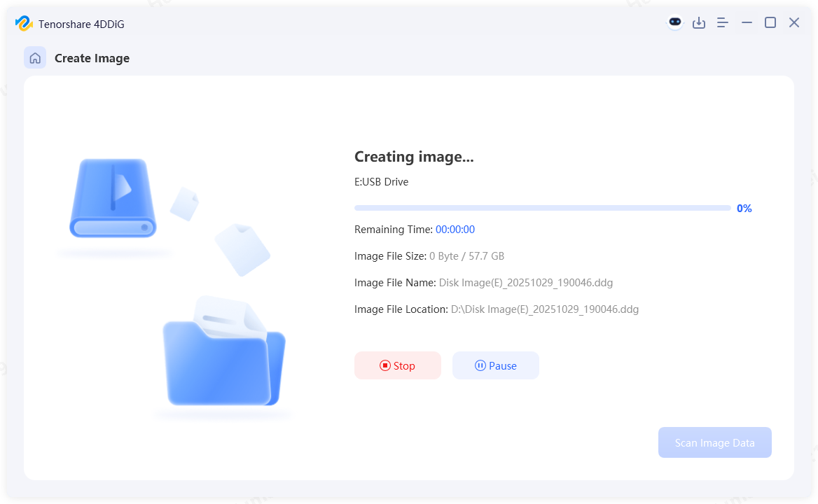Image resolution: width=818 pixels, height=504 pixels.
Task: Click the image creation progress bar
Action: [x=543, y=207]
